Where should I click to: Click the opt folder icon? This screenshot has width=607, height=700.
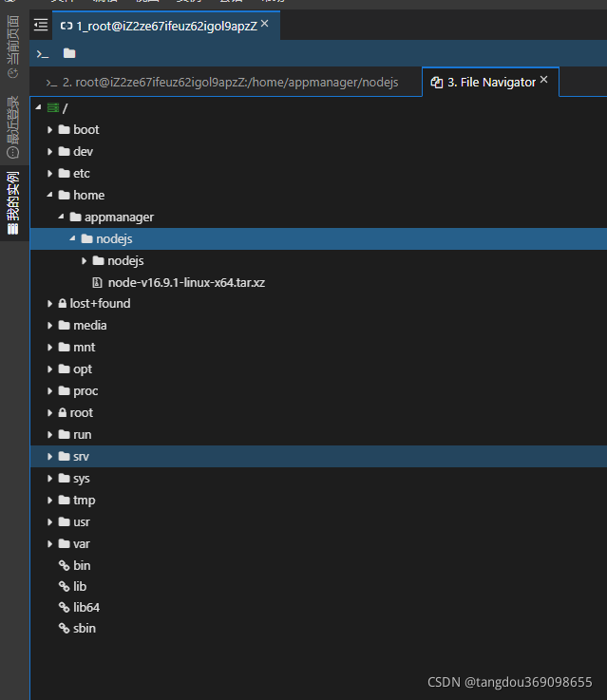pos(65,369)
